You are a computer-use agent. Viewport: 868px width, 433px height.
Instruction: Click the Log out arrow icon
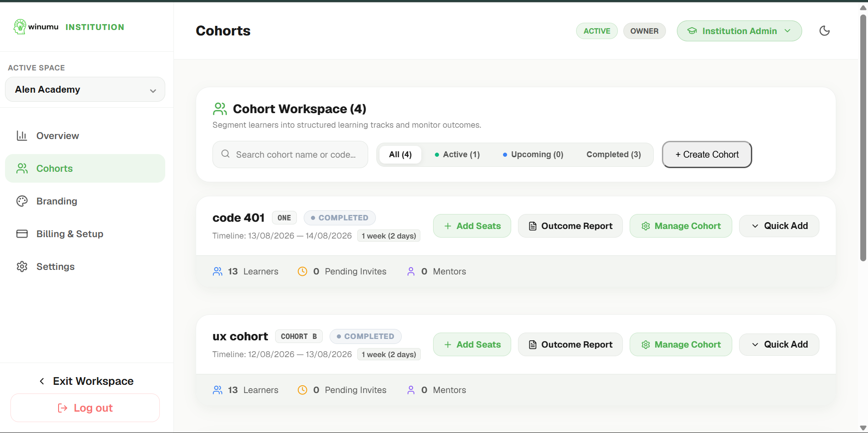pyautogui.click(x=63, y=408)
